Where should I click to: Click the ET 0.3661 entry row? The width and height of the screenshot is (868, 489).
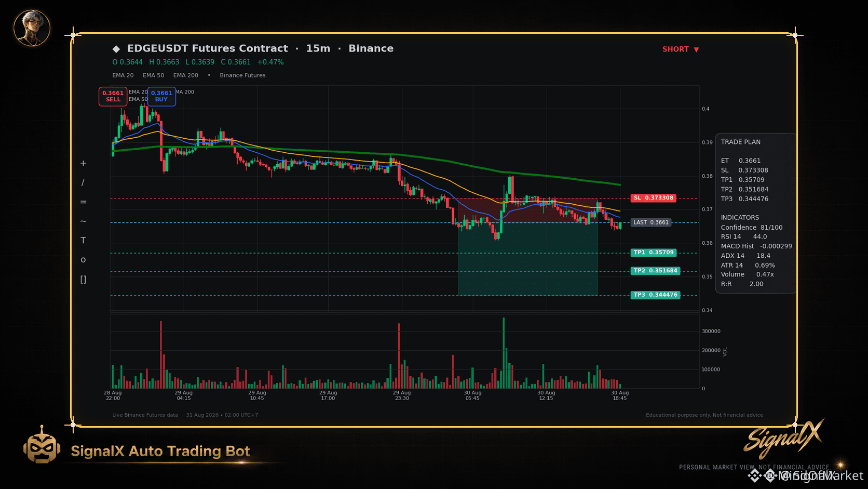coord(741,161)
